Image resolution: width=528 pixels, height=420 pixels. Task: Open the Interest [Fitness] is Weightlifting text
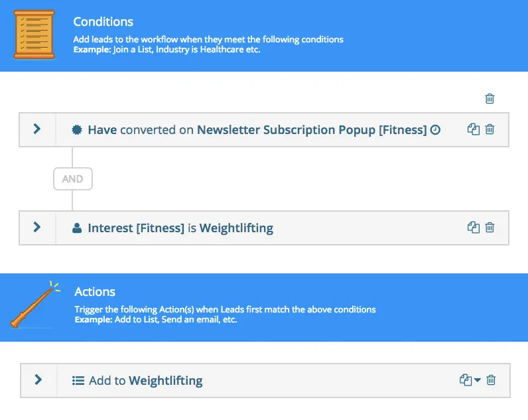pos(180,228)
